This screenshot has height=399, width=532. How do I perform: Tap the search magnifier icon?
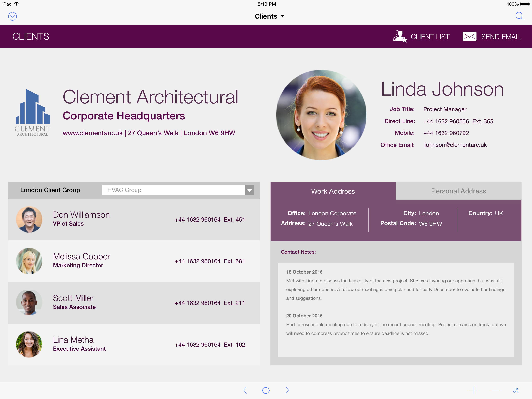[519, 16]
